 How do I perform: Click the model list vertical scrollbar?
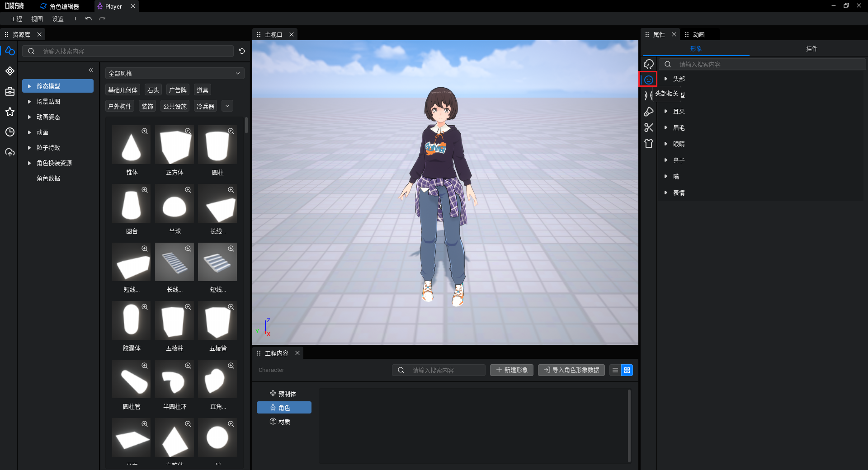coord(246,125)
